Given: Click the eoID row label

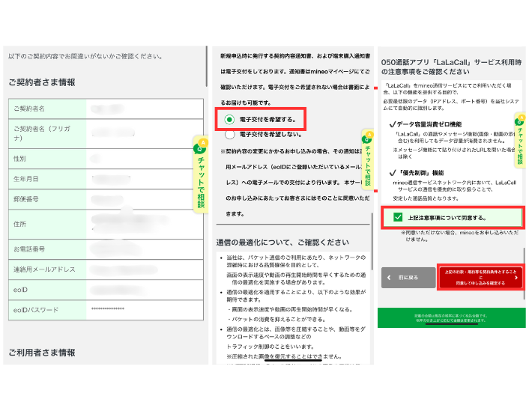Looking at the screenshot, I should click(20, 290).
